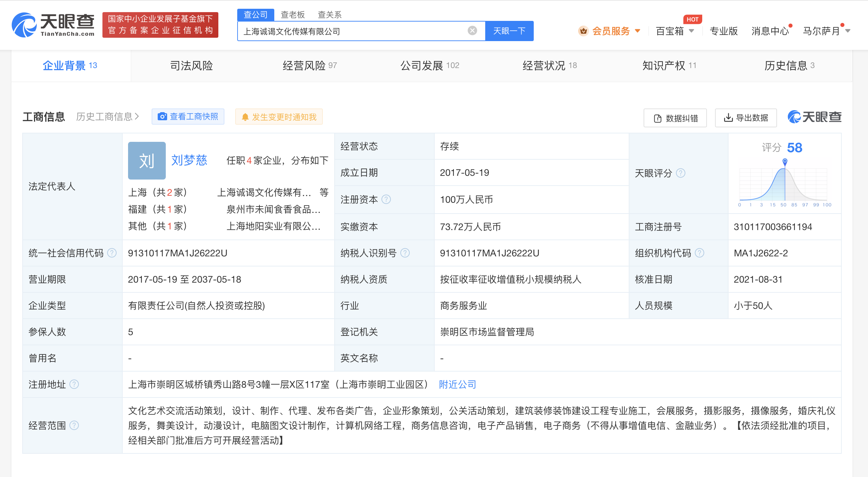Screen dimensions: 868x477
Task: Click the 查看工商快照 button
Action: click(188, 117)
